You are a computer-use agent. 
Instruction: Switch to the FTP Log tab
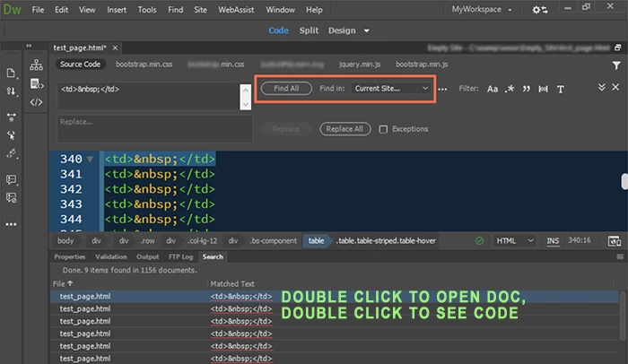coord(180,256)
